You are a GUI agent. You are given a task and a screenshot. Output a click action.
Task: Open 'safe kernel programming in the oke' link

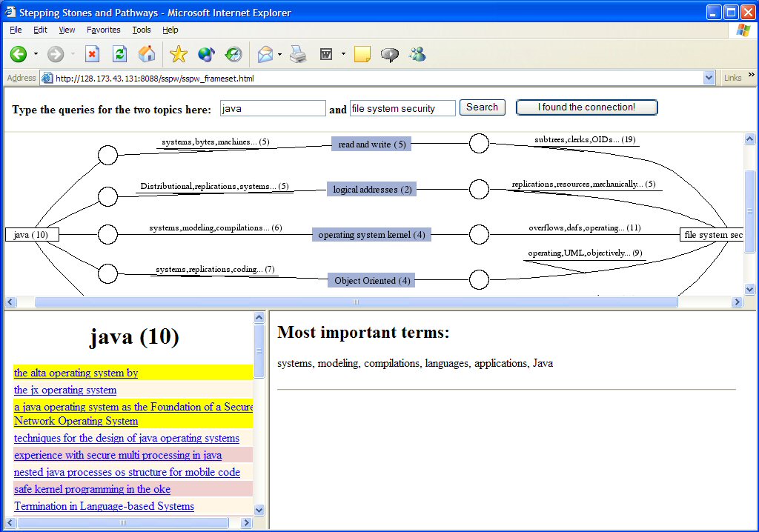(92, 489)
